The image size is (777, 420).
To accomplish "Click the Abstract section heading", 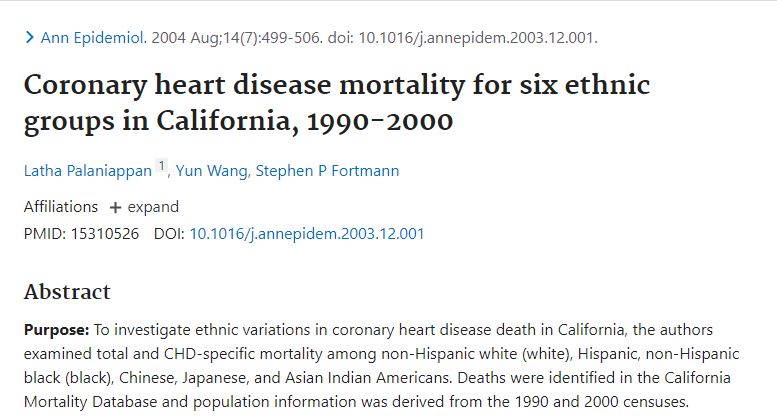I will (67, 292).
